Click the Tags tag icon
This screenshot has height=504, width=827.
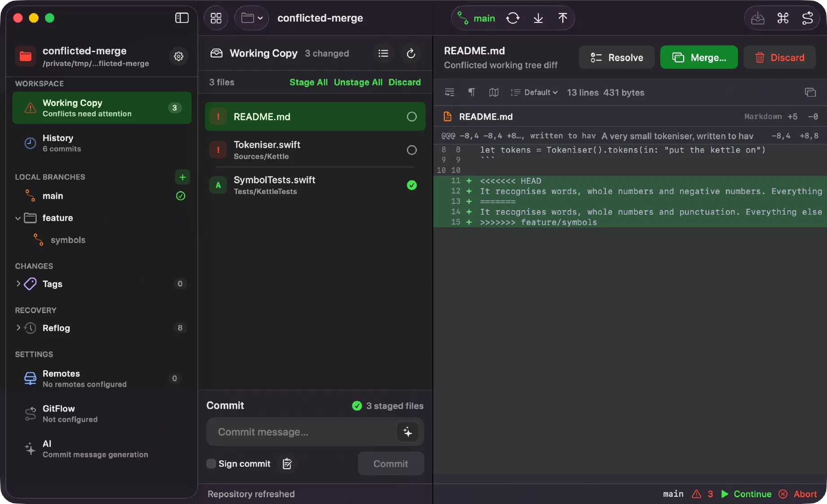coord(30,284)
